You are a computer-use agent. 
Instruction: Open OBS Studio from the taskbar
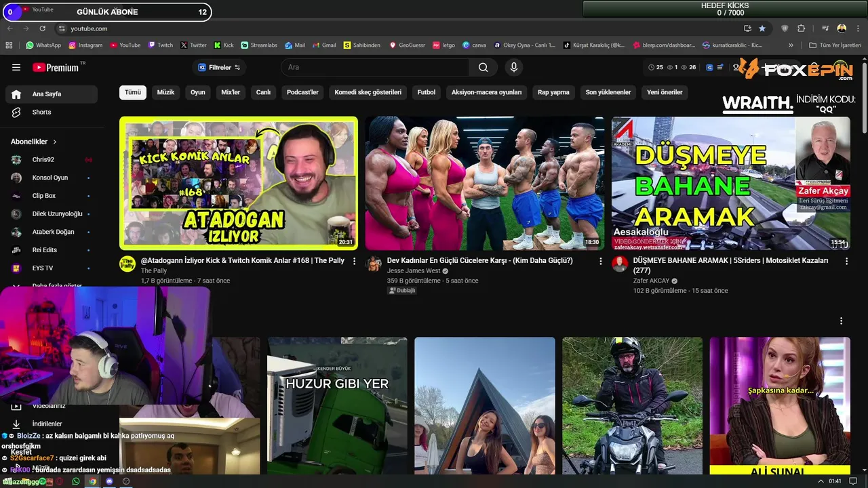(x=126, y=481)
